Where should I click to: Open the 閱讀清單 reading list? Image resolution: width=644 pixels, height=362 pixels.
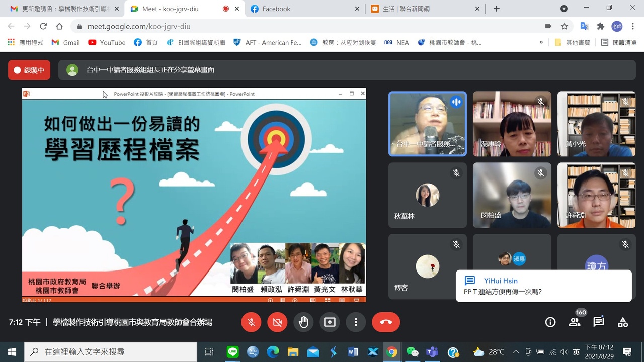click(619, 43)
